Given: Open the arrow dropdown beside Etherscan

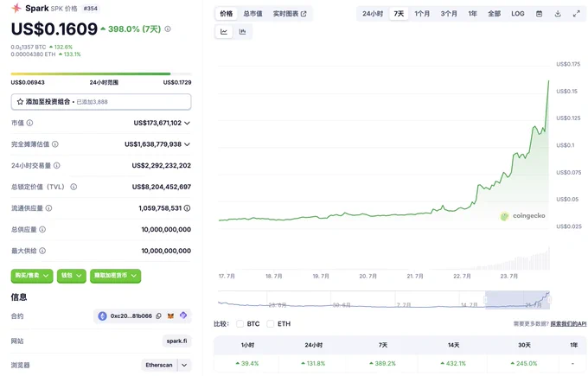Looking at the screenshot, I should [184, 365].
